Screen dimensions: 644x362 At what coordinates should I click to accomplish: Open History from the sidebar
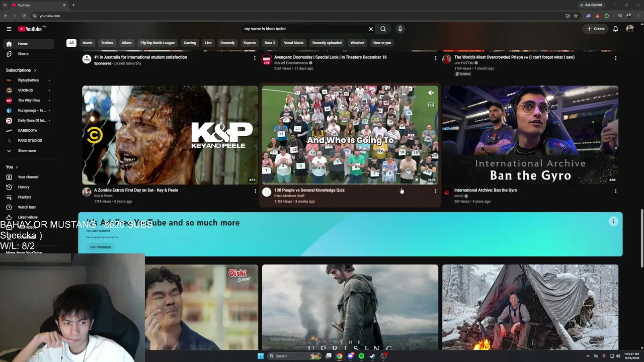(x=29, y=187)
